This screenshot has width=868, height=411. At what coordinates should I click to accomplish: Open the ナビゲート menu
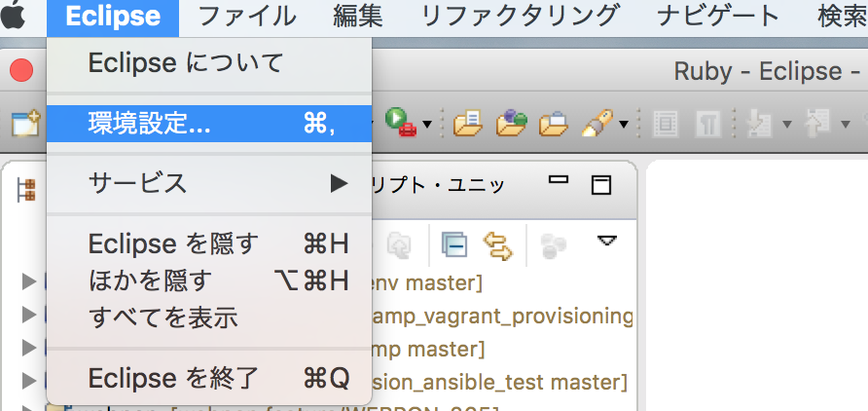[718, 17]
